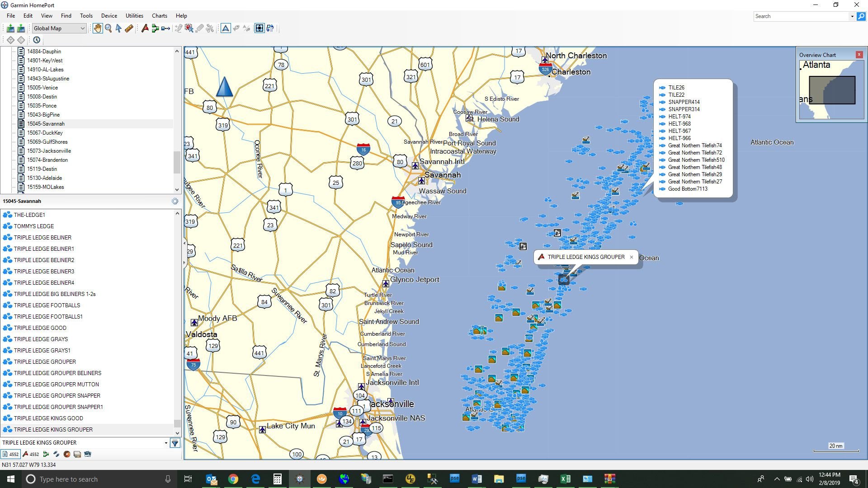
Task: Open the Help menu
Action: click(181, 16)
